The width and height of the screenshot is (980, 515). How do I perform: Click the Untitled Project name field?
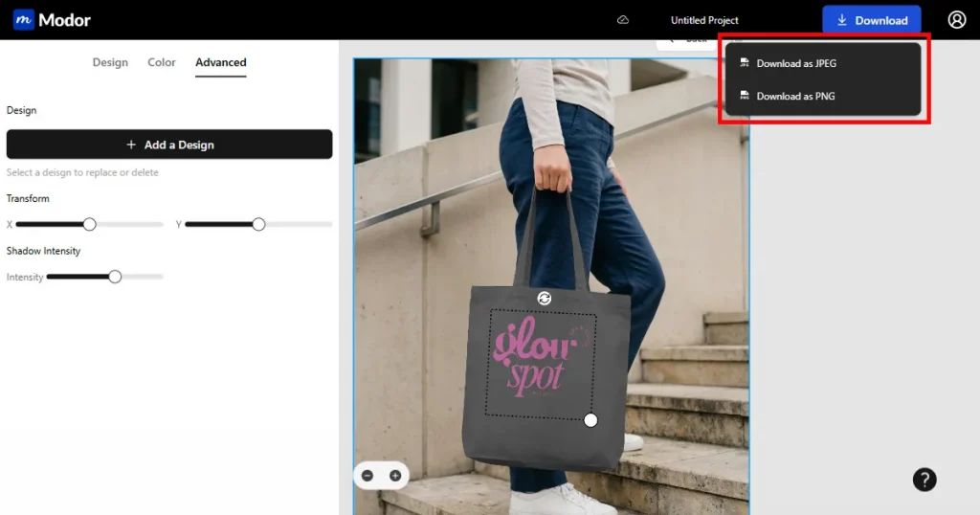coord(704,20)
